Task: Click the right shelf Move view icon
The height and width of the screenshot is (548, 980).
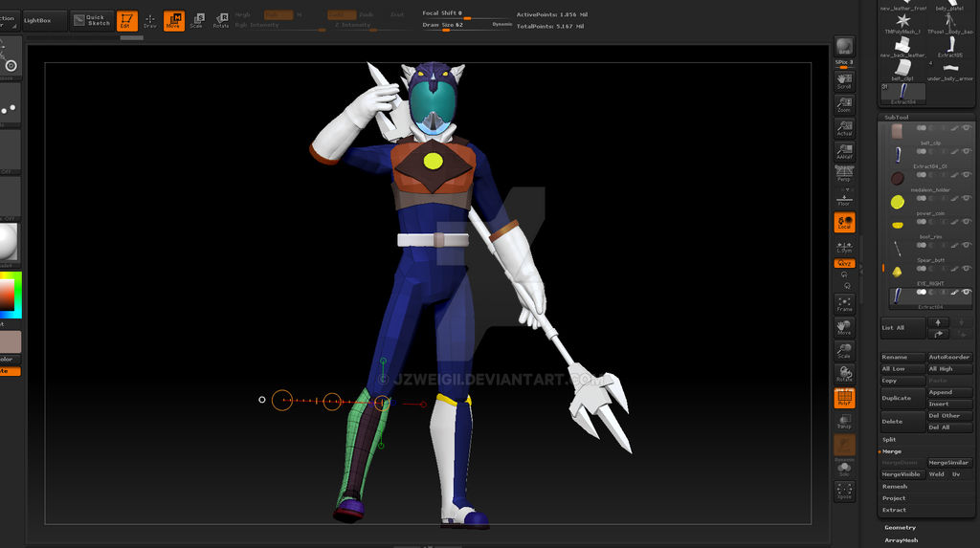Action: click(844, 327)
